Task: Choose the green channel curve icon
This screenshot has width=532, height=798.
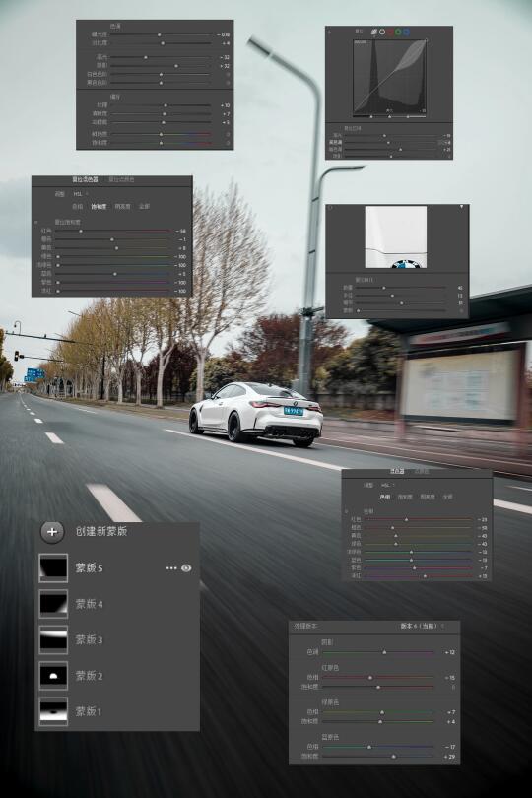Action: point(398,32)
